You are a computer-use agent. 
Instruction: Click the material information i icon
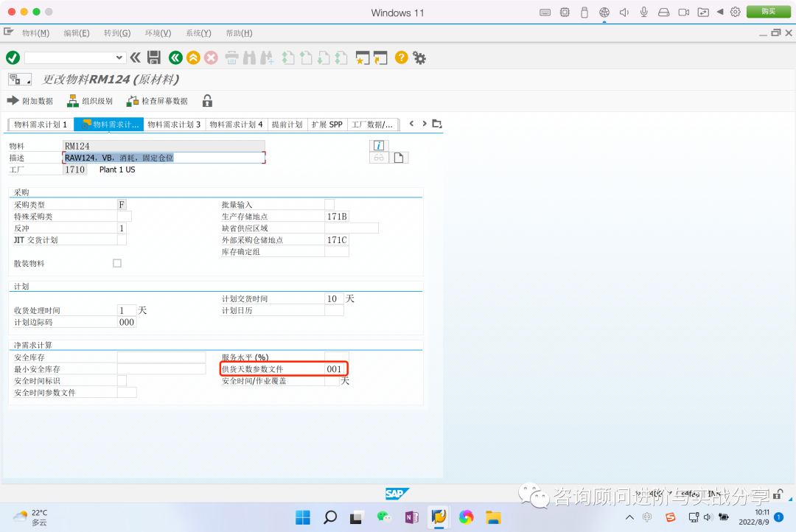(379, 146)
